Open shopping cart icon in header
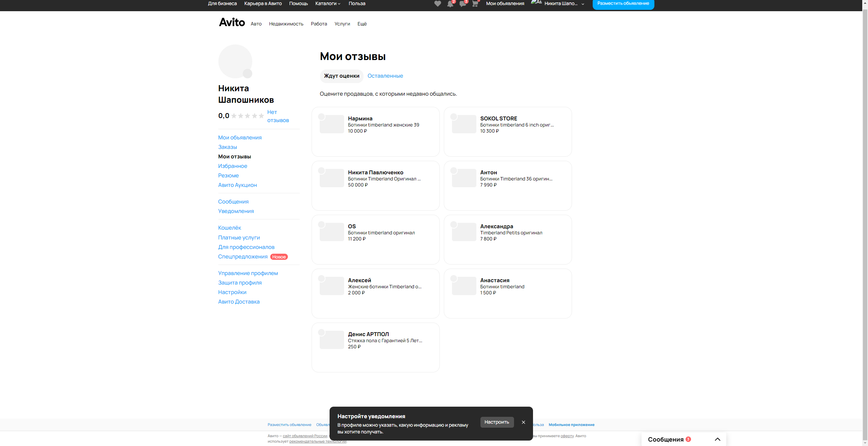The width and height of the screenshot is (868, 446). tap(475, 4)
